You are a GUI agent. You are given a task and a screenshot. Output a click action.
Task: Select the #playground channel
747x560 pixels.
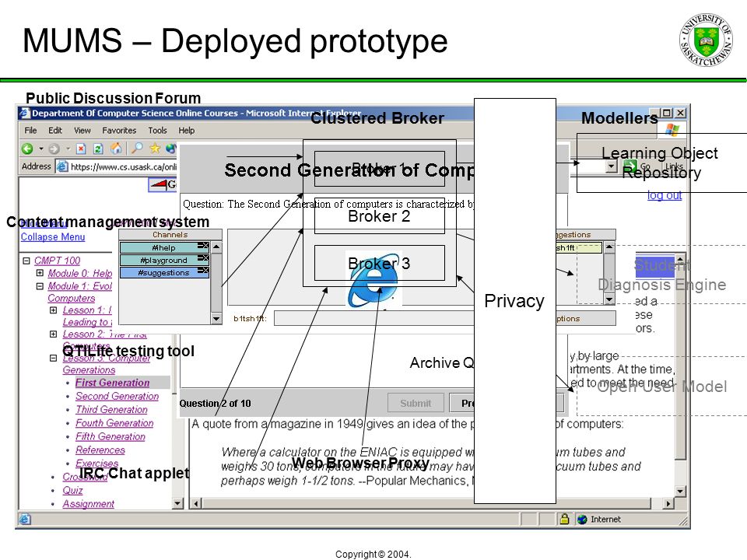164,260
